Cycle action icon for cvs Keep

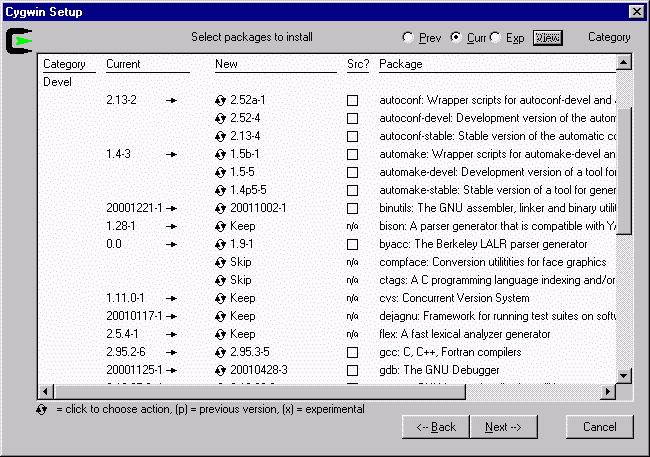pos(221,299)
